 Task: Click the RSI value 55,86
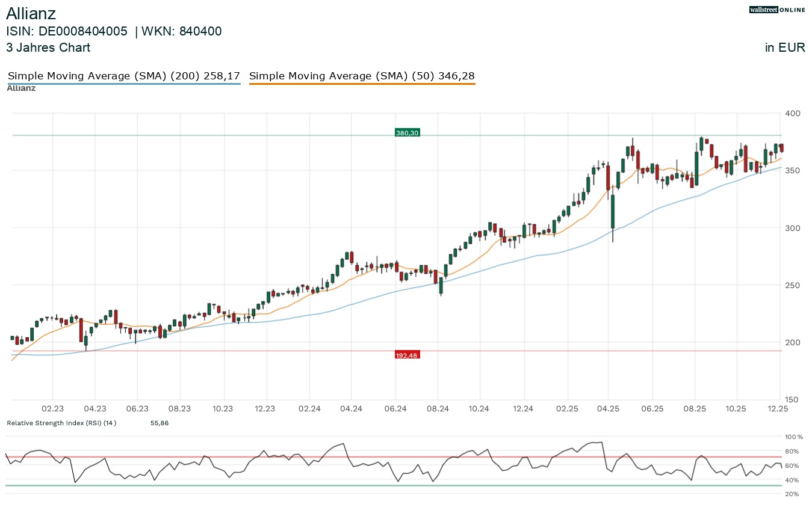(160, 423)
